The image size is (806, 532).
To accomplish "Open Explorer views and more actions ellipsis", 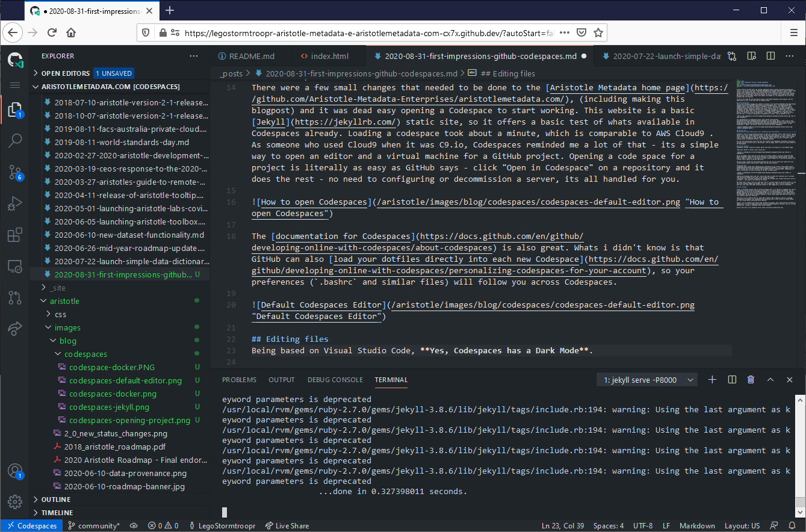I will (193, 56).
